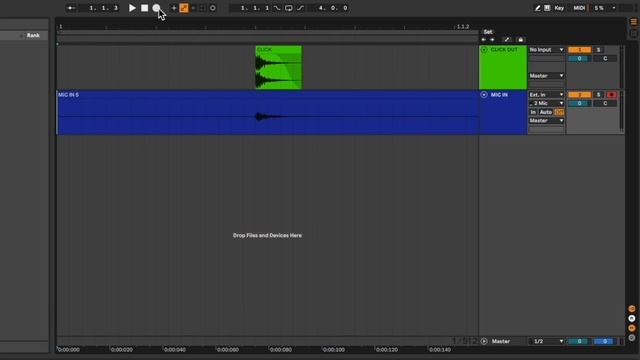
Task: Set MIC IN monitor to Auto
Action: pyautogui.click(x=545, y=112)
